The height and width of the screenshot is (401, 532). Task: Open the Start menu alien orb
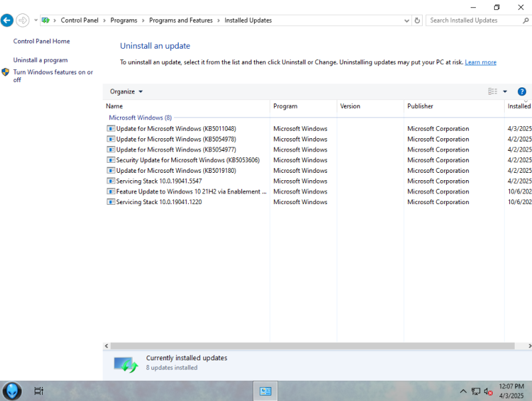tap(12, 391)
